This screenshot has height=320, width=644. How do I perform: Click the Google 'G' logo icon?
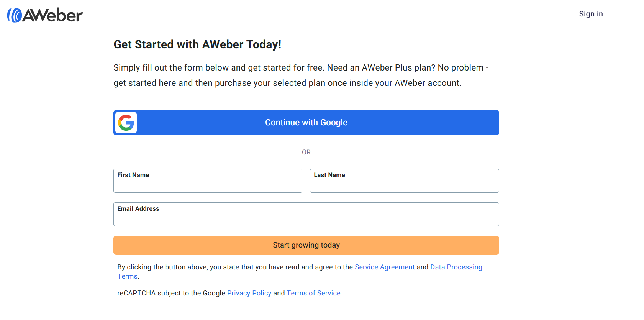tap(126, 123)
